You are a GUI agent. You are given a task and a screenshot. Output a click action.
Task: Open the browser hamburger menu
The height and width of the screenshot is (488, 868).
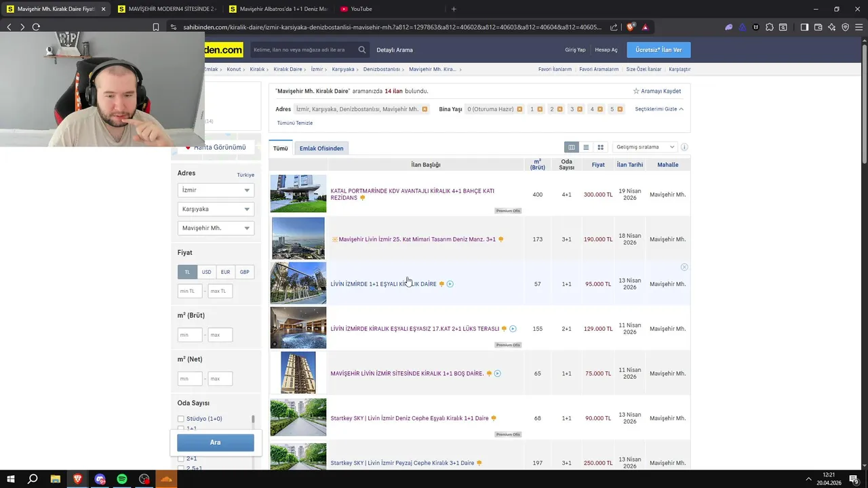point(859,27)
